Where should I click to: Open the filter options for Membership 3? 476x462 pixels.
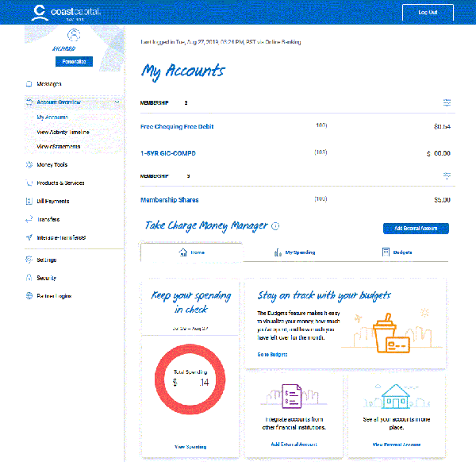[x=447, y=175]
